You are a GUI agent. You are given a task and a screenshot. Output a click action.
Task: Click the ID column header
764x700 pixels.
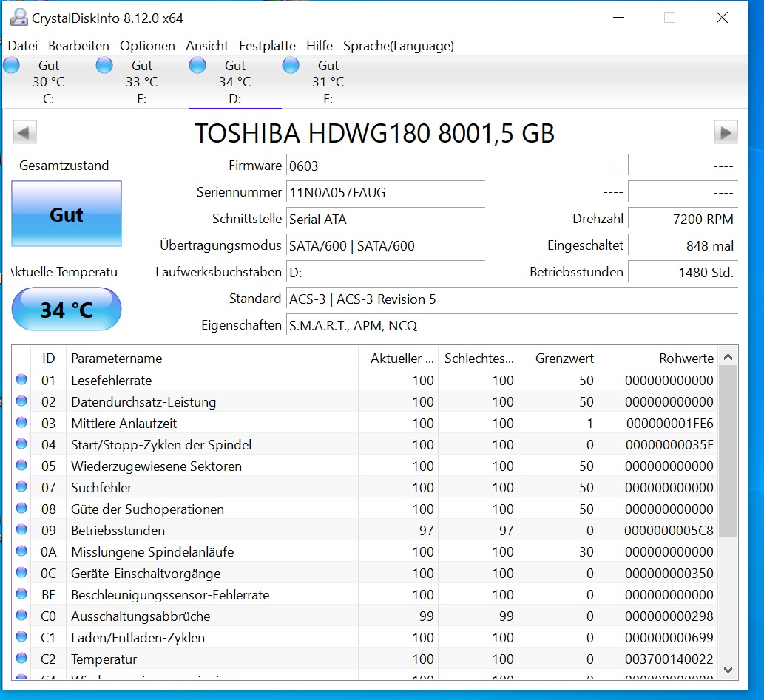point(48,359)
